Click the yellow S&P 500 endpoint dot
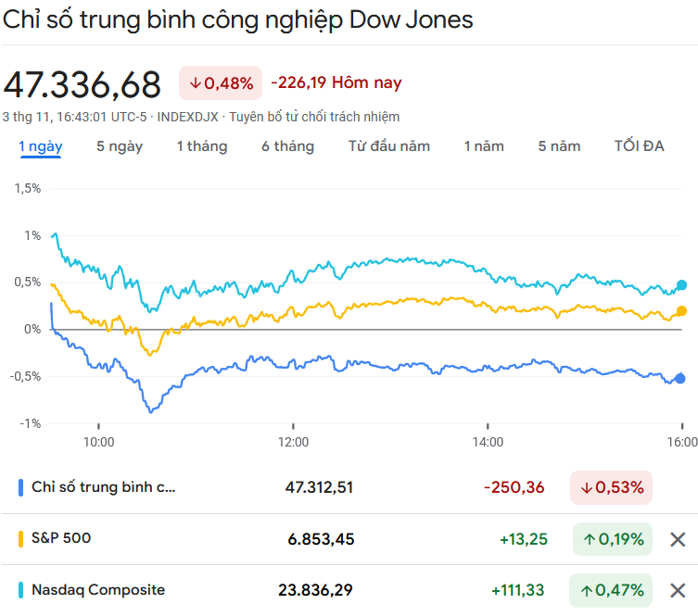Screen dimensions: 698x616 click(x=682, y=311)
